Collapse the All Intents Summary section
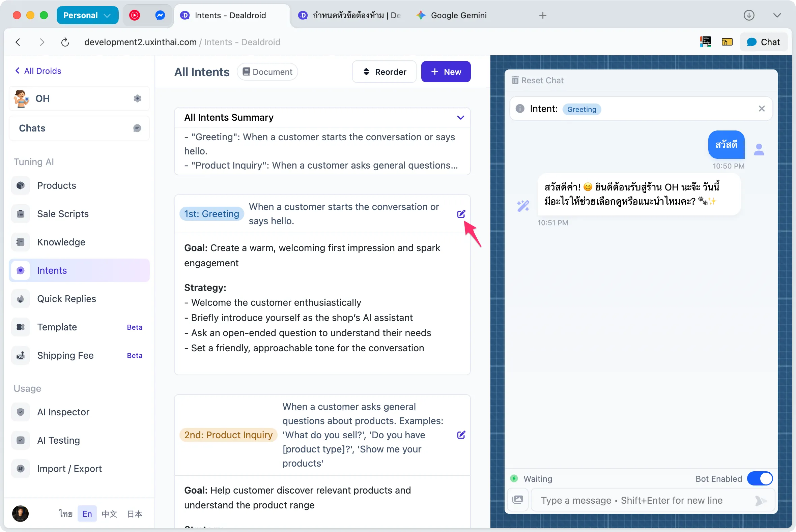 tap(461, 117)
